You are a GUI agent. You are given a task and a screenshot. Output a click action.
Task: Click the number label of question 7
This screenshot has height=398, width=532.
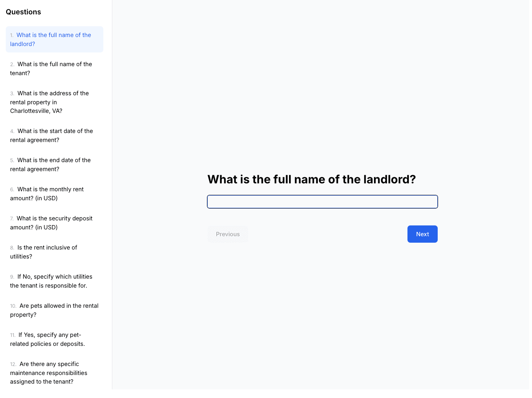(x=12, y=219)
